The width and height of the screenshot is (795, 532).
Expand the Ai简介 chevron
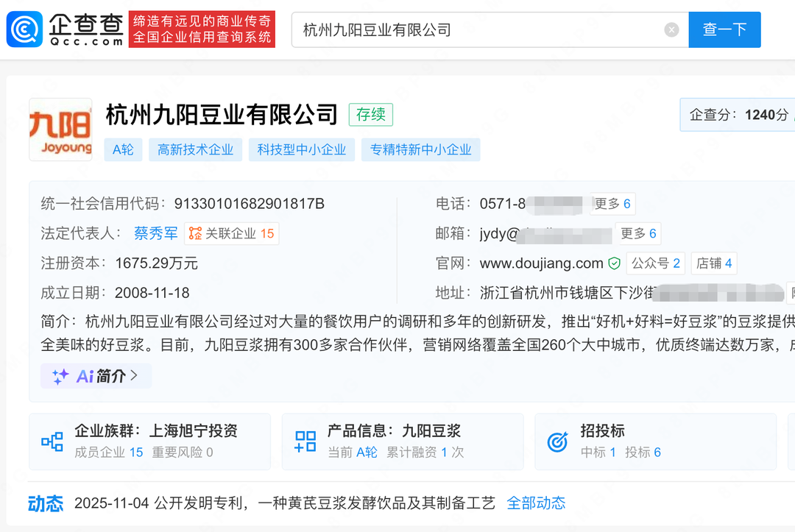tap(134, 376)
